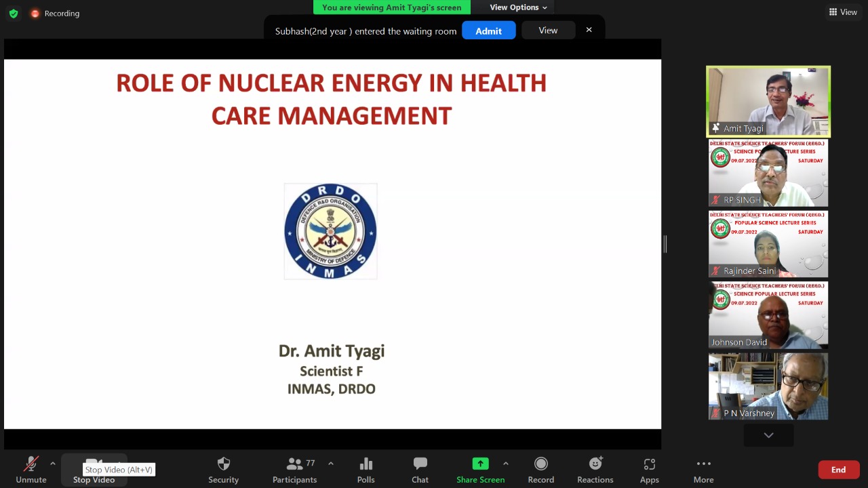The width and height of the screenshot is (868, 488).
Task: Click the DRDO INMAS logo on slide
Action: pyautogui.click(x=330, y=231)
